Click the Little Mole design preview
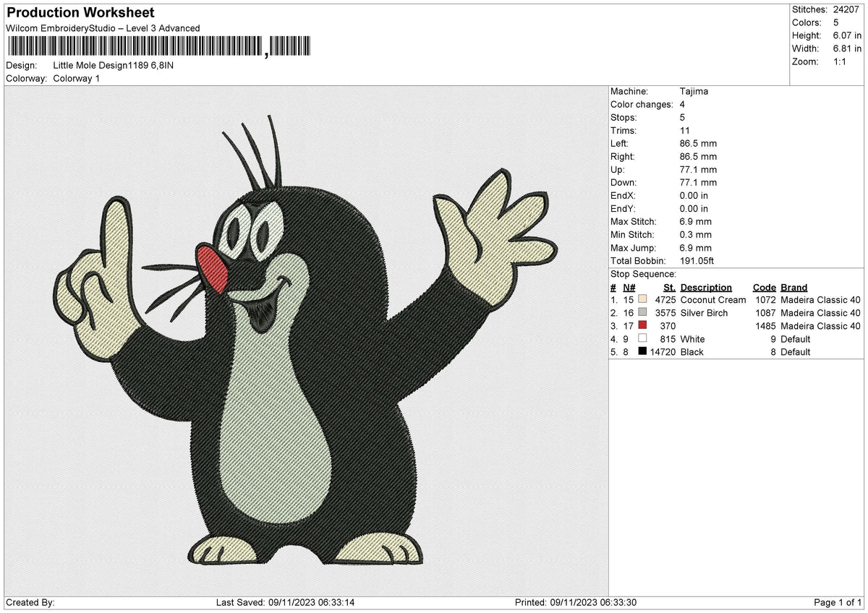The image size is (868, 613). coord(306,340)
